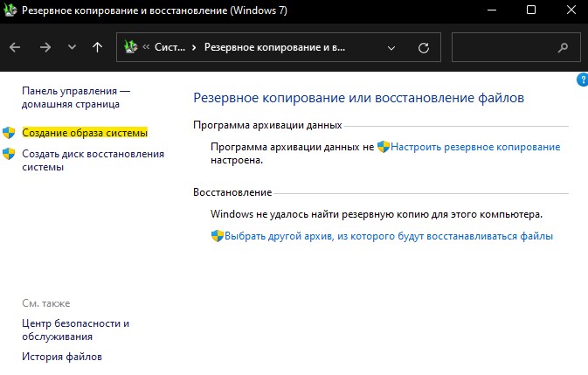Screen dimensions: 588x375
Task: Open Создать диск восстановления системы
Action: click(93, 161)
